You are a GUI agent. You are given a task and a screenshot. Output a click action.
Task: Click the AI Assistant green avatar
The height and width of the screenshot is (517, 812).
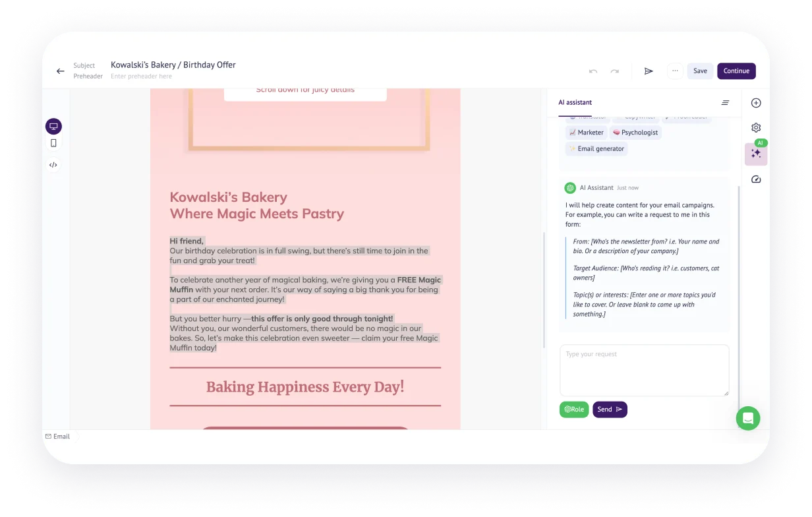click(x=570, y=188)
